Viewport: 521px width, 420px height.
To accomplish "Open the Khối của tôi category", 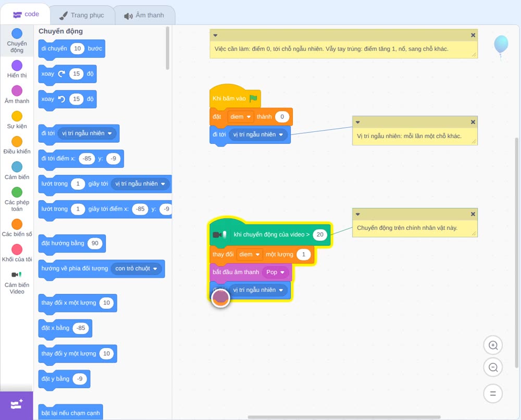I will click(x=17, y=253).
